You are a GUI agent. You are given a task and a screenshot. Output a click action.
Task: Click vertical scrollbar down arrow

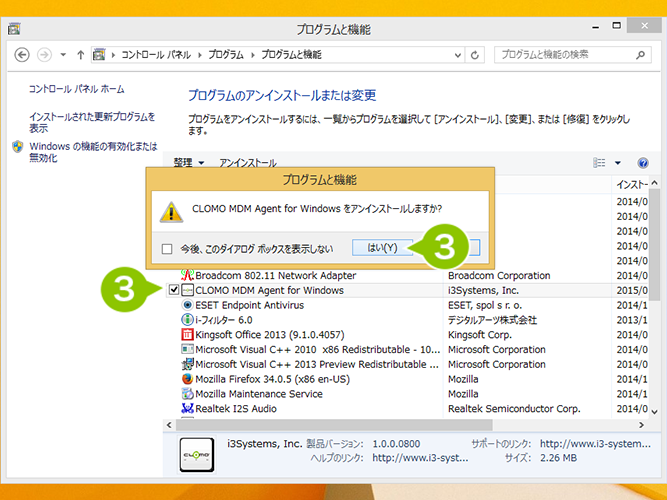tap(655, 411)
